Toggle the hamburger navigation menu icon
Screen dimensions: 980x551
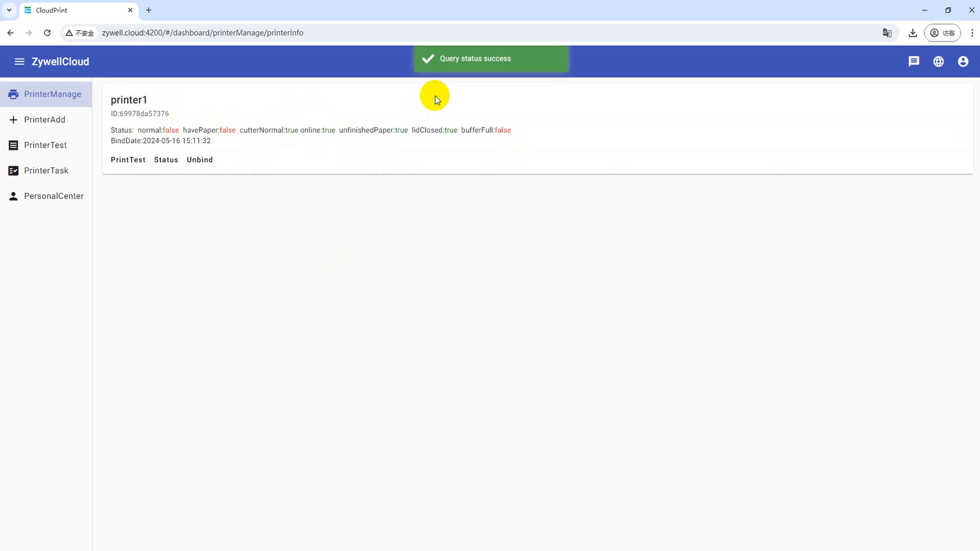pos(19,62)
